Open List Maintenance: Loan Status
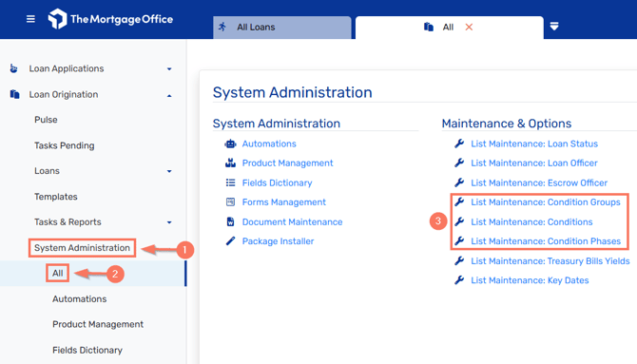637x364 pixels. 534,144
